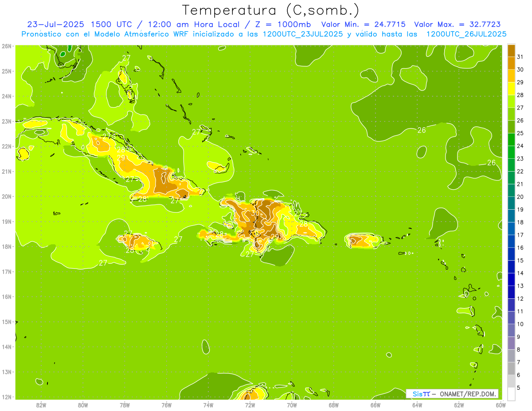Select "Pronóstico con el Modelo Atmósferico WRF" text
The width and height of the screenshot is (532, 411).
(x=106, y=34)
